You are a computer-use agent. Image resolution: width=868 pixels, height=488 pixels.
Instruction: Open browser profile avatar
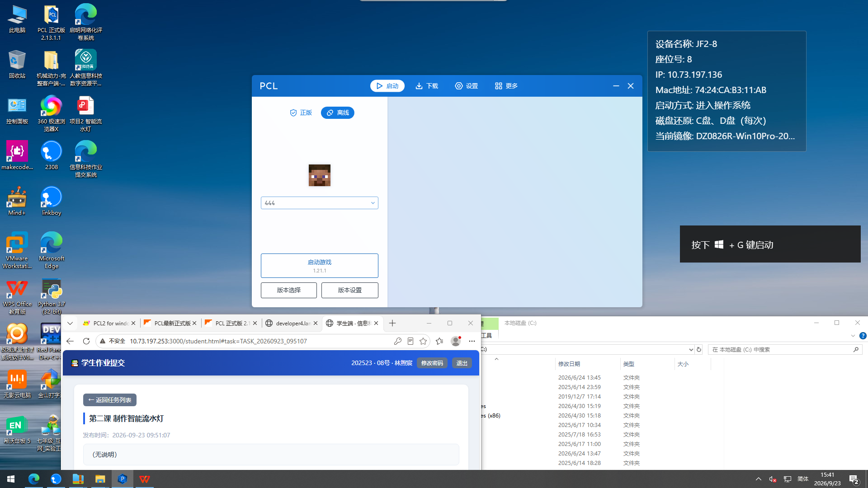click(x=456, y=341)
